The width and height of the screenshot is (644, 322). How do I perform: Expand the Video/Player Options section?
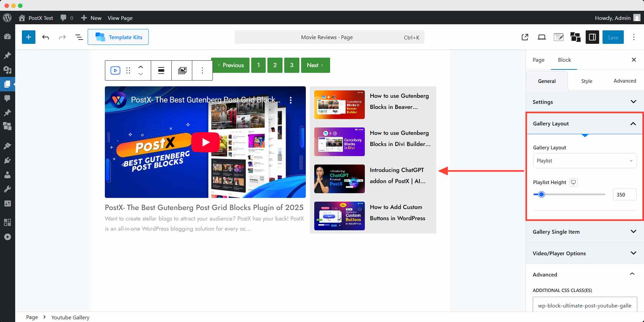coord(585,253)
